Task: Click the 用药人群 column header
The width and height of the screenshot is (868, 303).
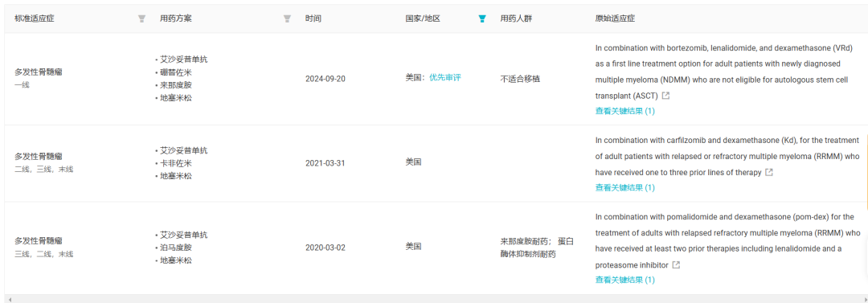Action: 516,18
